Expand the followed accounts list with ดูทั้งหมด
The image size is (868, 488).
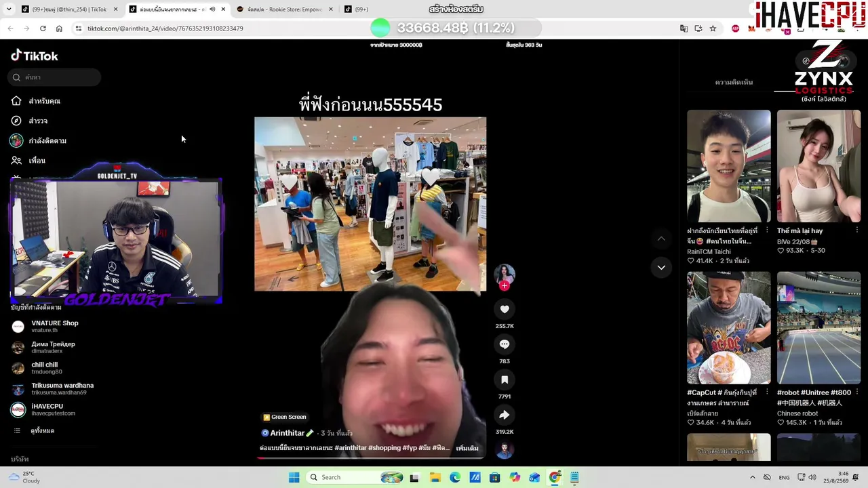tap(34, 431)
